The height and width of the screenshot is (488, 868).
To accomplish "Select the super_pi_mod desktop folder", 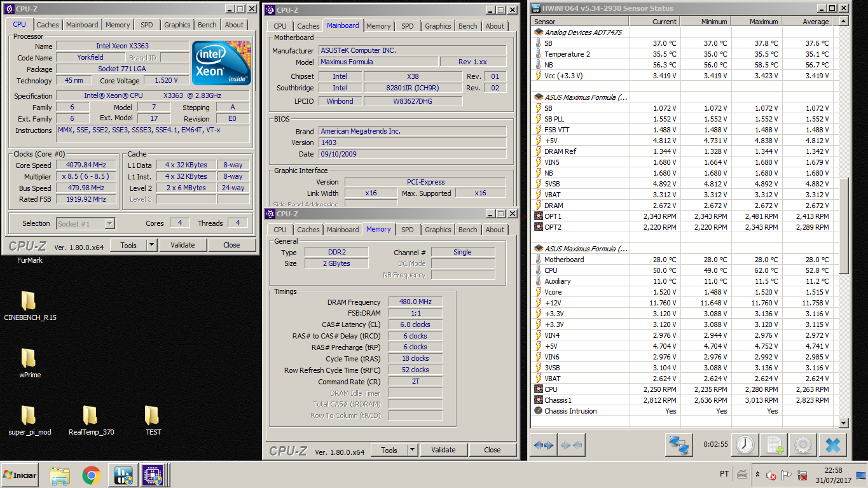I will click(x=30, y=421).
